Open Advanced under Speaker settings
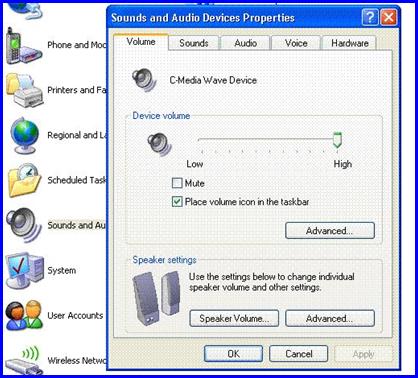Viewport: 418px width, 378px height. 330,318
